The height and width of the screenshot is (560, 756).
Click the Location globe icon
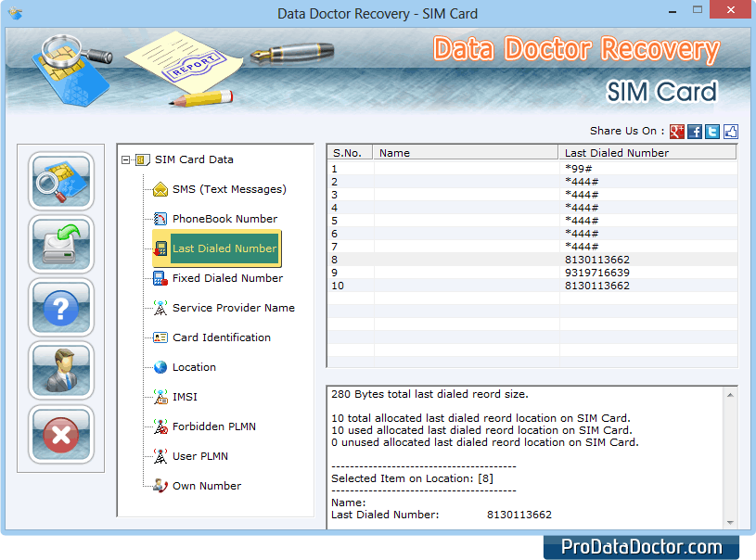(x=160, y=367)
